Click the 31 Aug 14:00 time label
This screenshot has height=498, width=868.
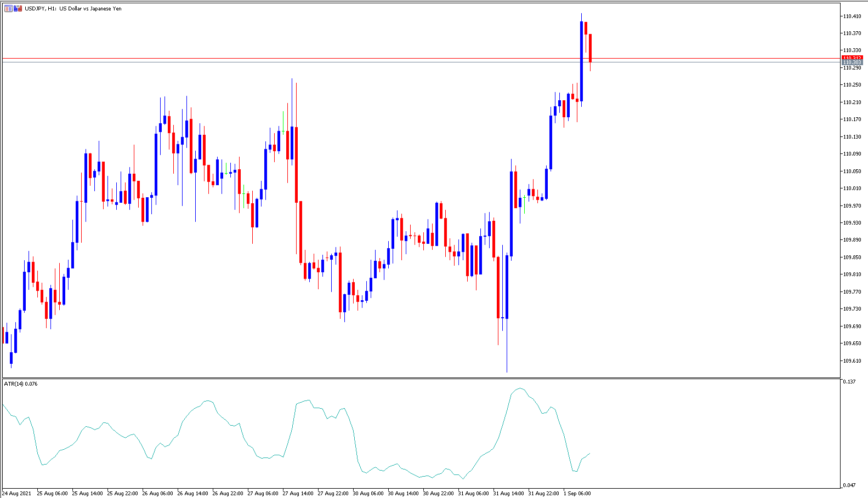pyautogui.click(x=508, y=494)
